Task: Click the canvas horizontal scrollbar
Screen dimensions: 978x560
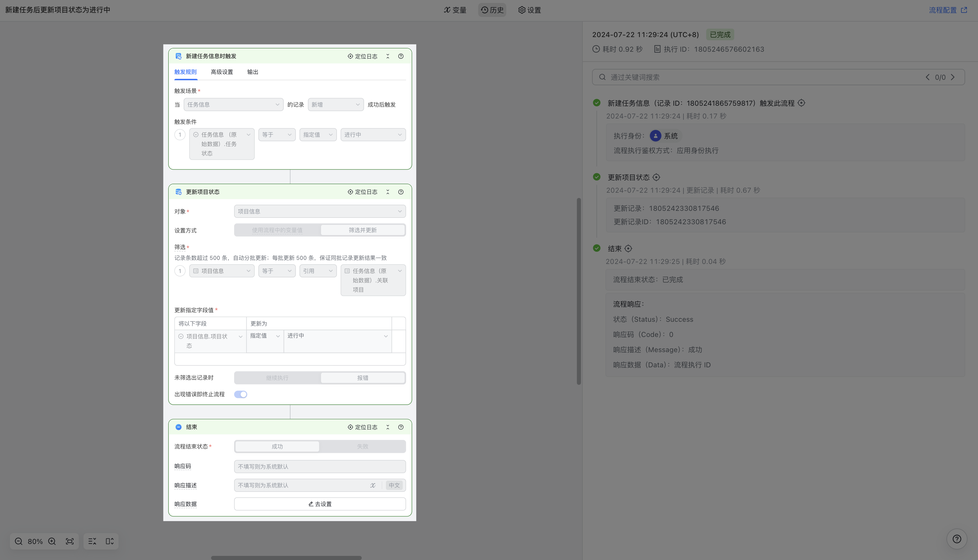Action: 286,557
